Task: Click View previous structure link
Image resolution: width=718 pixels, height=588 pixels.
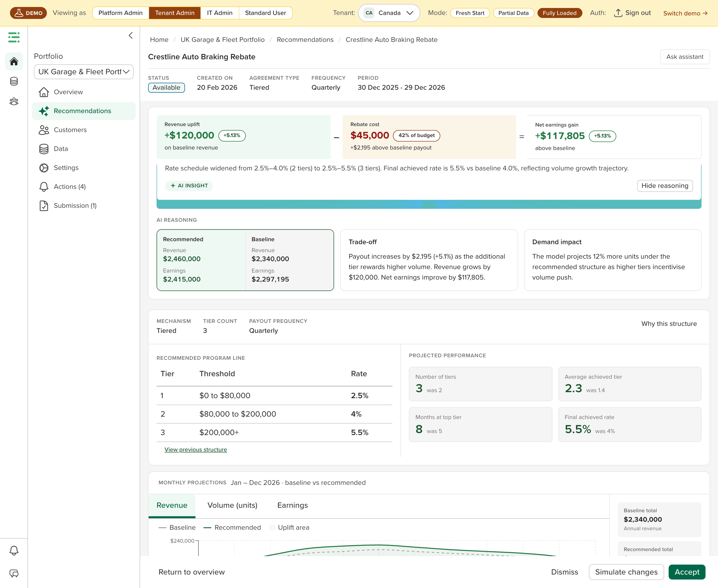Action: coord(195,449)
